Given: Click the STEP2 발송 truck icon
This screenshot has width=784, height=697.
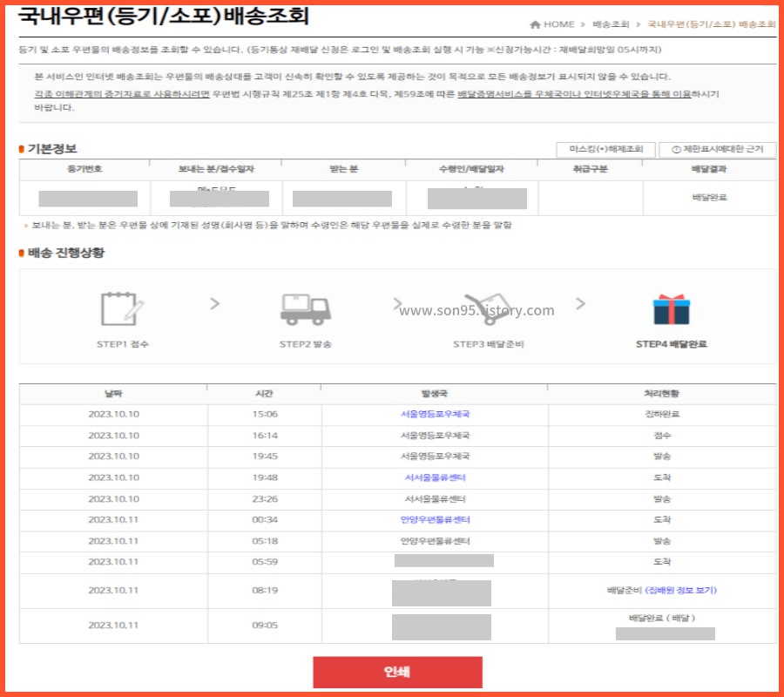Looking at the screenshot, I should tap(306, 309).
